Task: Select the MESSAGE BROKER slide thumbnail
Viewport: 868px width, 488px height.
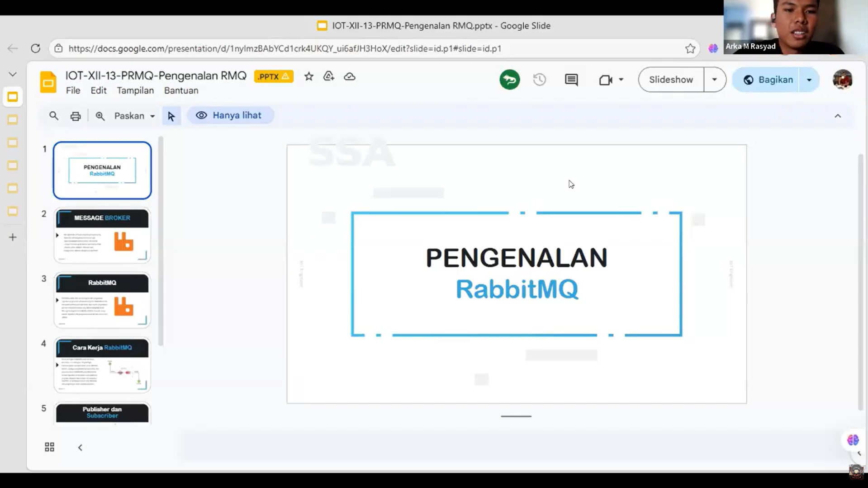Action: (x=102, y=236)
